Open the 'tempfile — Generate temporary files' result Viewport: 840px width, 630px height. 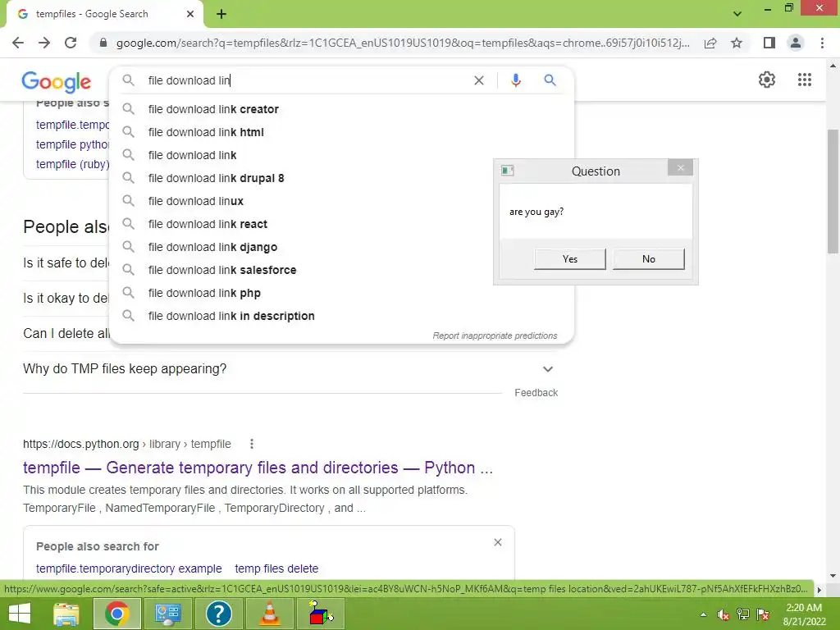click(x=258, y=468)
